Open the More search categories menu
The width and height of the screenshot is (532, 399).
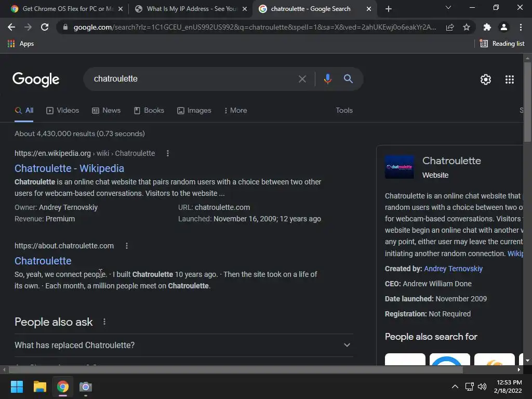click(235, 110)
